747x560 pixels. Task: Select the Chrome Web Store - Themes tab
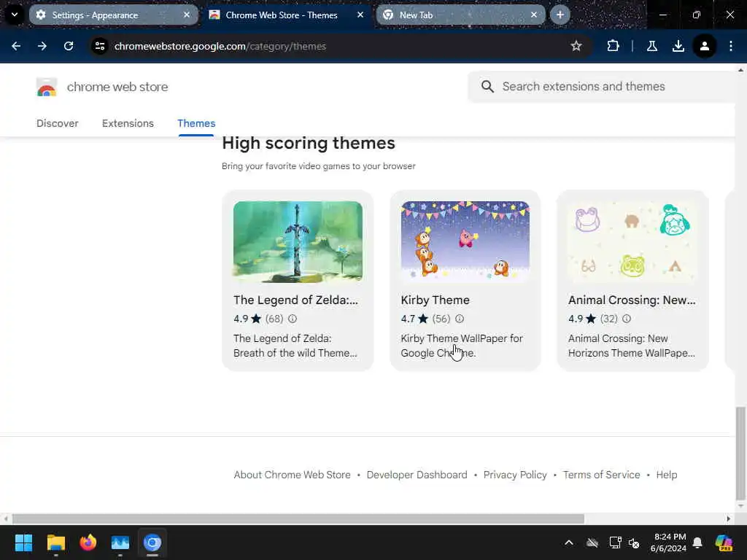(x=287, y=15)
